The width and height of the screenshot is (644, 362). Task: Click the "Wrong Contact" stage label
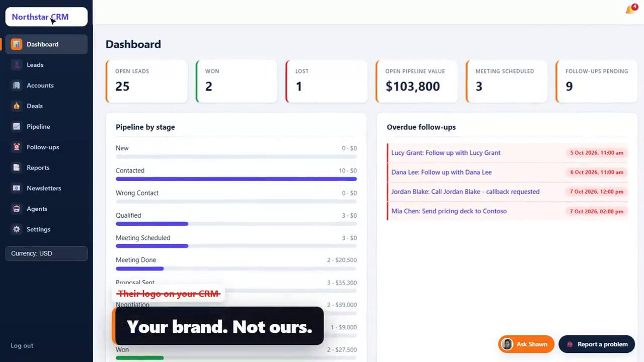[x=137, y=193]
